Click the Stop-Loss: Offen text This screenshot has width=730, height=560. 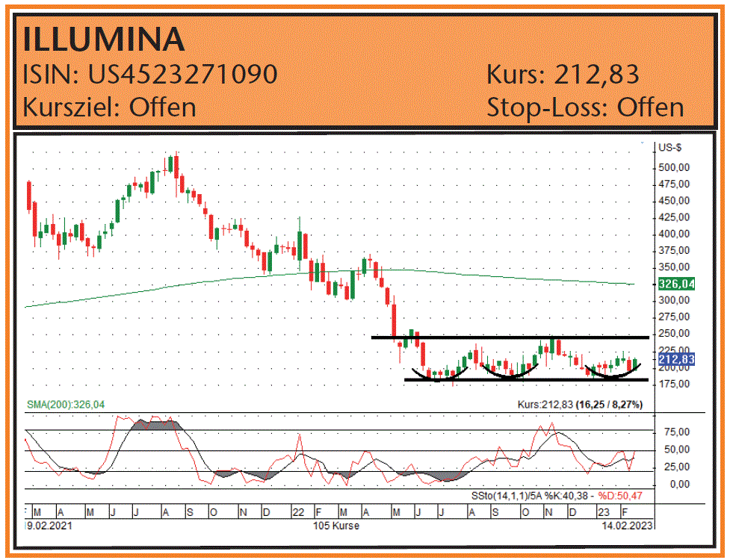(585, 108)
